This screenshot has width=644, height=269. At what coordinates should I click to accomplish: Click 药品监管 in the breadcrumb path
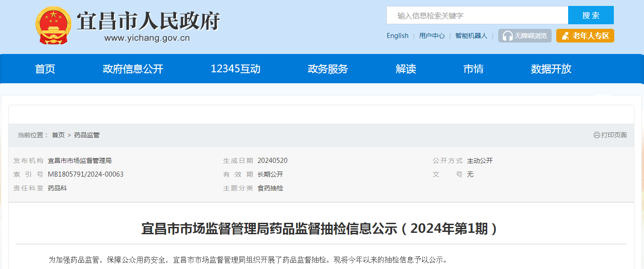click(x=87, y=135)
